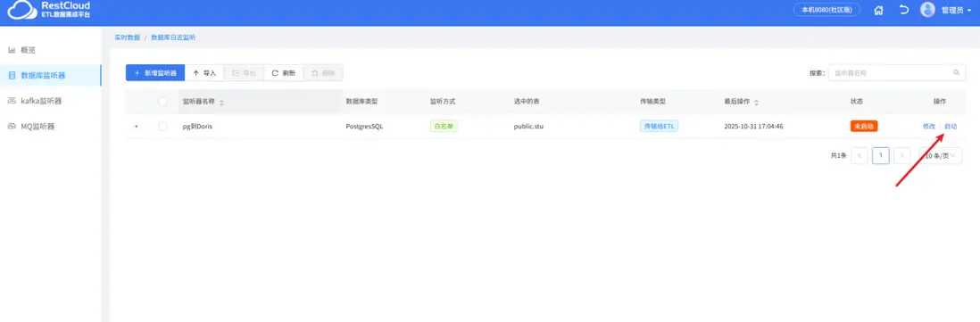
Task: Click the magnifier search icon
Action: coord(956,72)
